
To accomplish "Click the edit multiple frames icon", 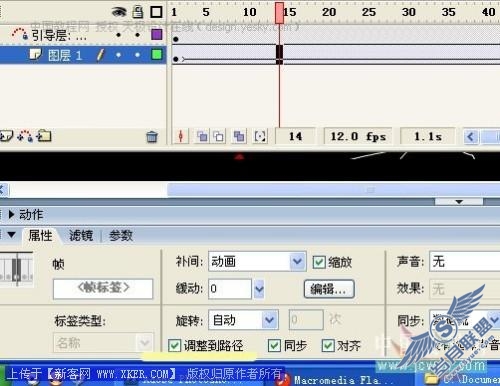I will point(239,136).
